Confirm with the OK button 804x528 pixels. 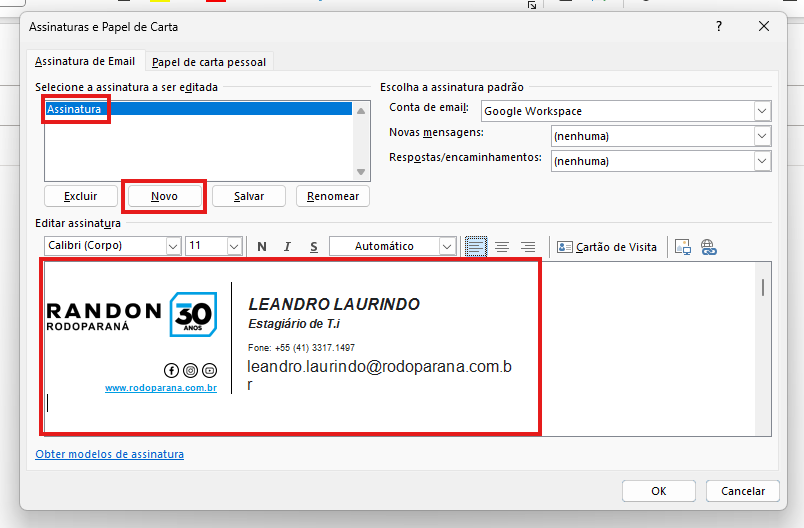[x=659, y=491]
